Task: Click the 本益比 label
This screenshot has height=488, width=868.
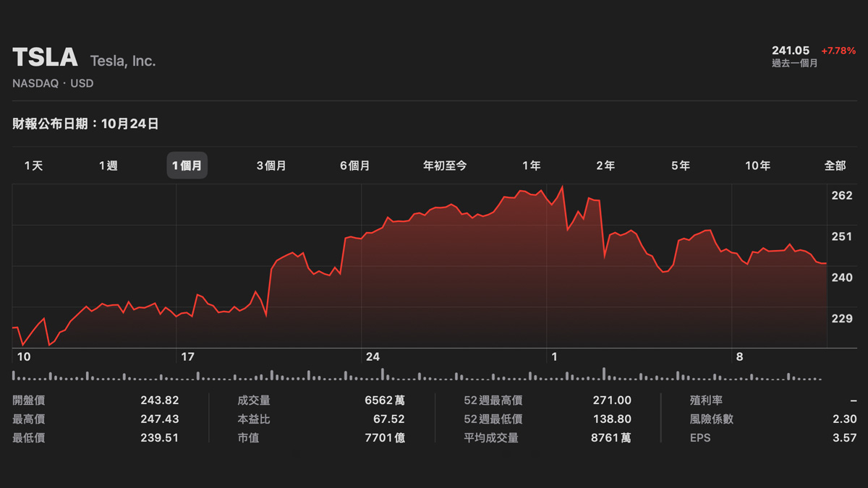Action: click(254, 419)
